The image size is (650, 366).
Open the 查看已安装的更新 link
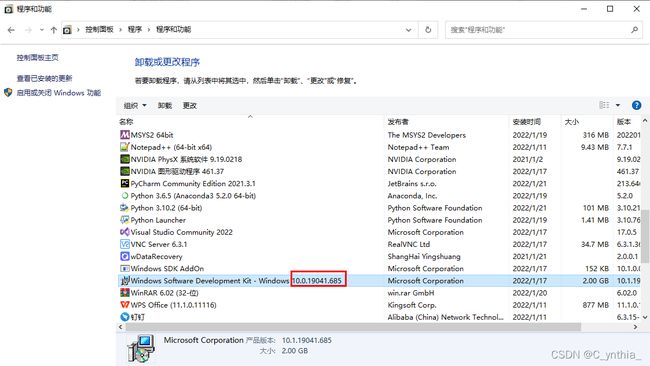(x=44, y=78)
